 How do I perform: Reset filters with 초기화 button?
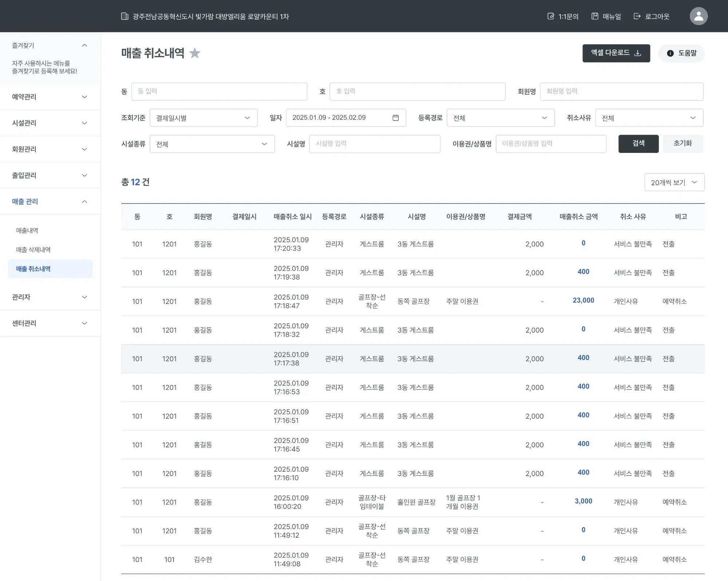click(x=682, y=143)
